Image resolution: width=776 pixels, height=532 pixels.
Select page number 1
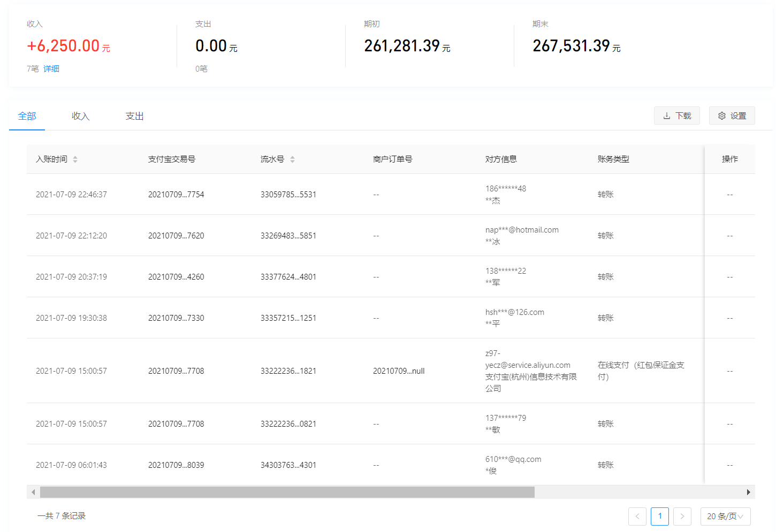pyautogui.click(x=659, y=516)
